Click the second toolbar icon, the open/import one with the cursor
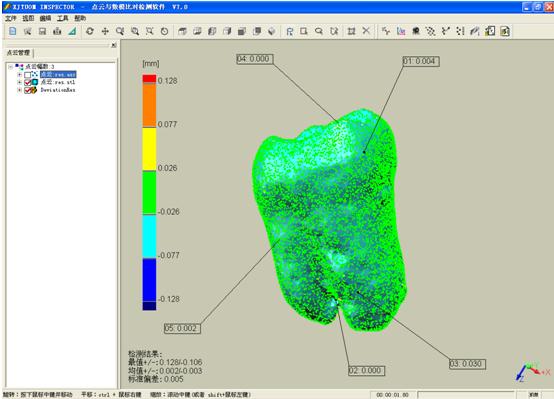The width and height of the screenshot is (554, 399). pyautogui.click(x=28, y=31)
